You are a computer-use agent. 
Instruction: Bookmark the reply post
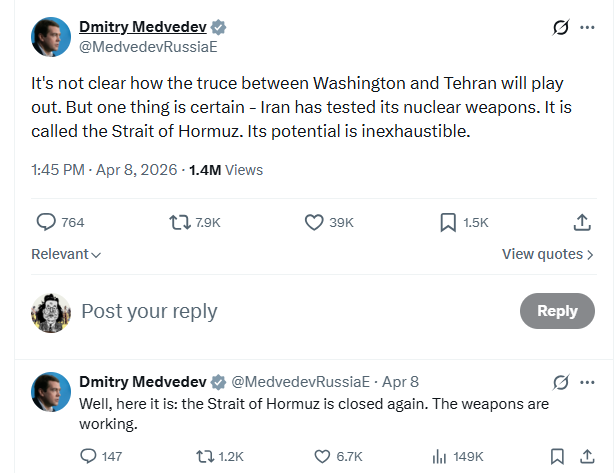pos(557,456)
